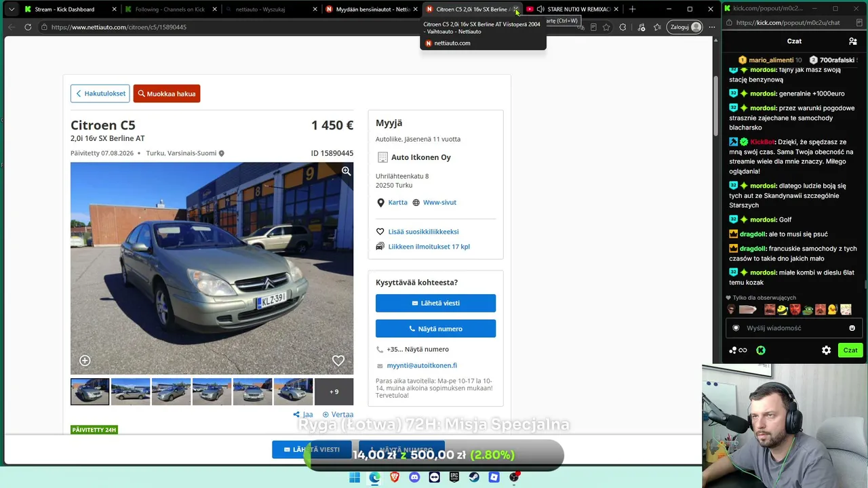Click the blue Lähetä viesti button in sidebar

click(x=435, y=303)
